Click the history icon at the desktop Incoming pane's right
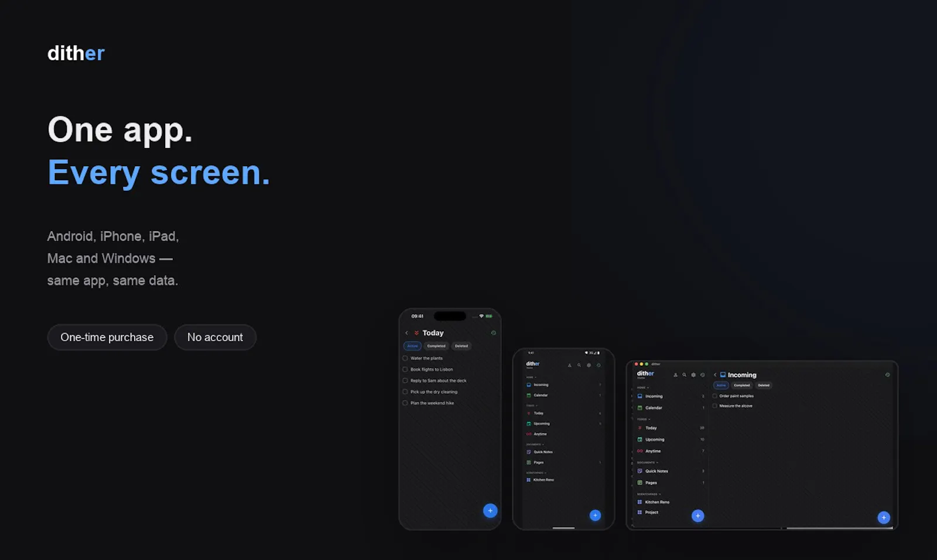 coord(887,375)
